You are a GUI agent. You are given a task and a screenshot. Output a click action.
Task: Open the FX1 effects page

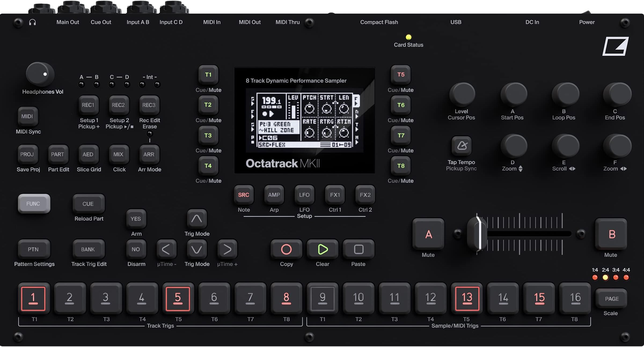click(334, 195)
